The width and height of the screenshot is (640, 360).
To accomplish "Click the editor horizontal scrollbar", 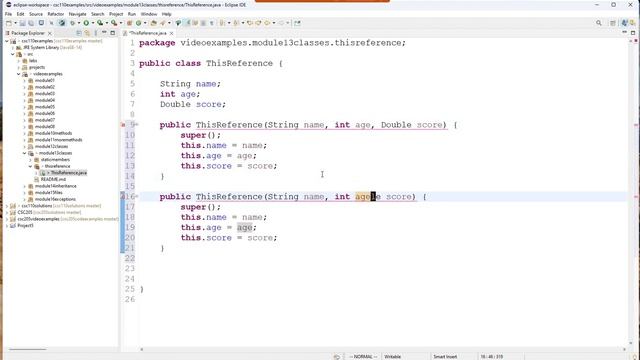I will [x=383, y=349].
